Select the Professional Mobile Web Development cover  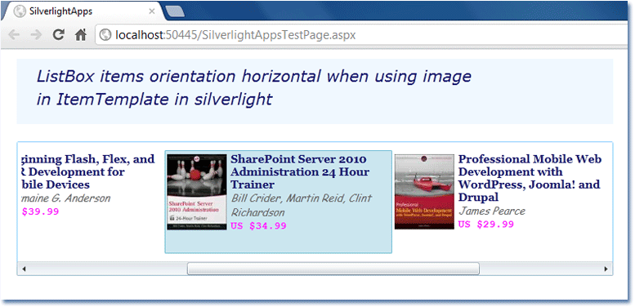(x=424, y=192)
